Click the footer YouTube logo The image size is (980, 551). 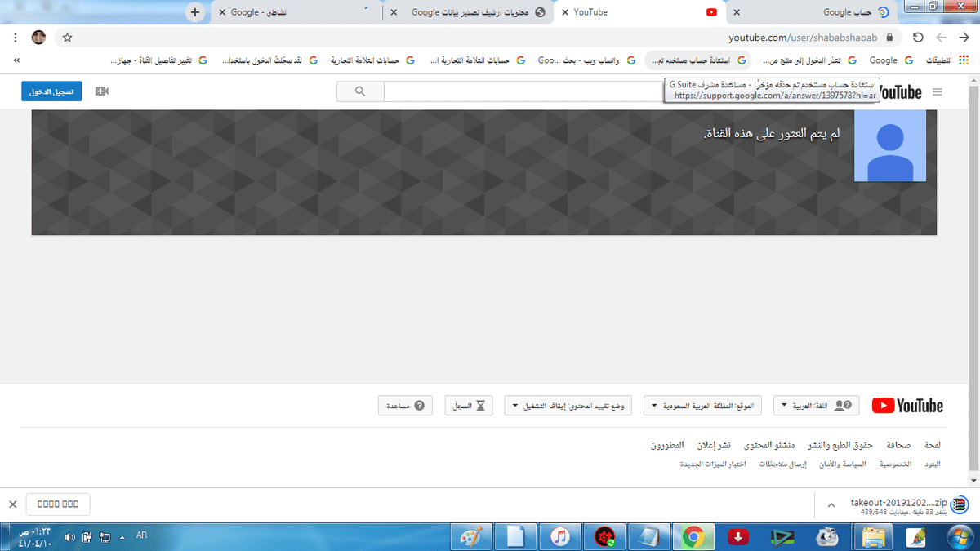[x=907, y=406]
